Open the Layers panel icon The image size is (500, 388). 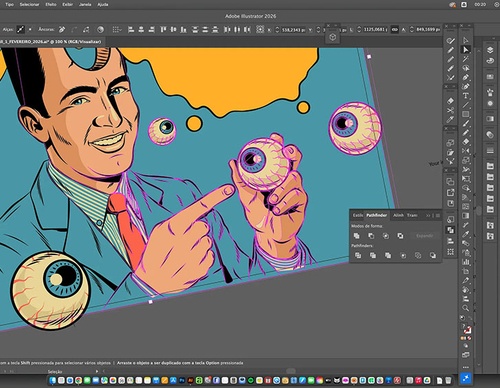(490, 50)
